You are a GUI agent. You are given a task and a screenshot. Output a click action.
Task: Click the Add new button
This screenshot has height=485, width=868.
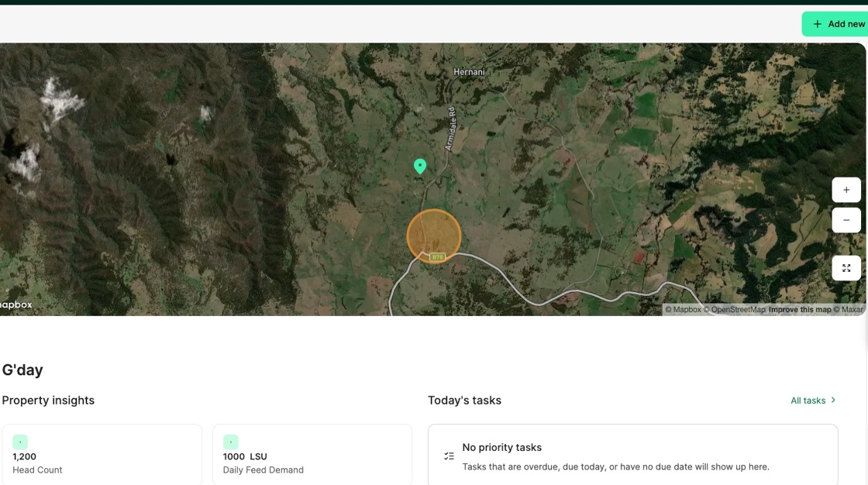click(x=835, y=24)
